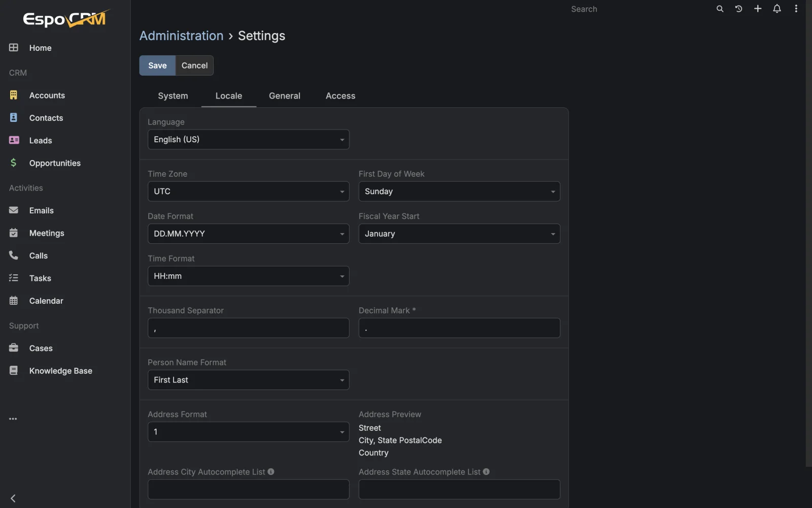Click the EspoCRM logo

click(x=66, y=18)
